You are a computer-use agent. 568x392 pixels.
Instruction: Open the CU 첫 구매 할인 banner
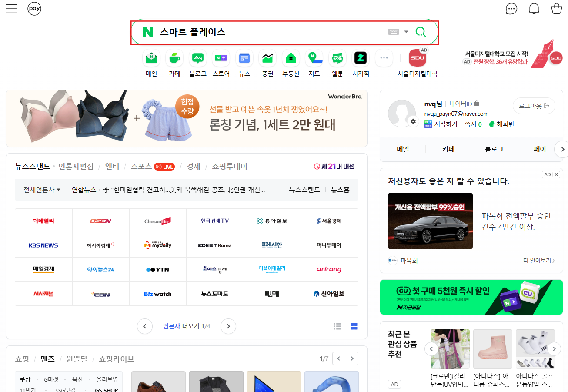click(x=471, y=297)
